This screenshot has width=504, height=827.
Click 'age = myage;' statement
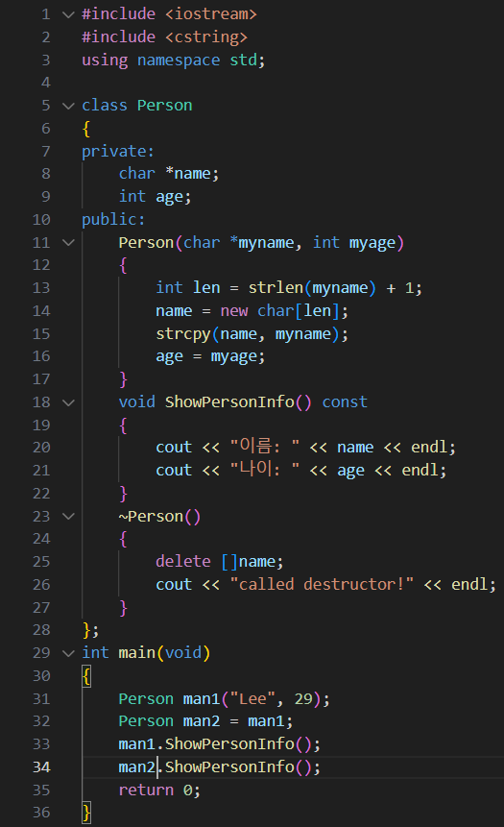210,357
